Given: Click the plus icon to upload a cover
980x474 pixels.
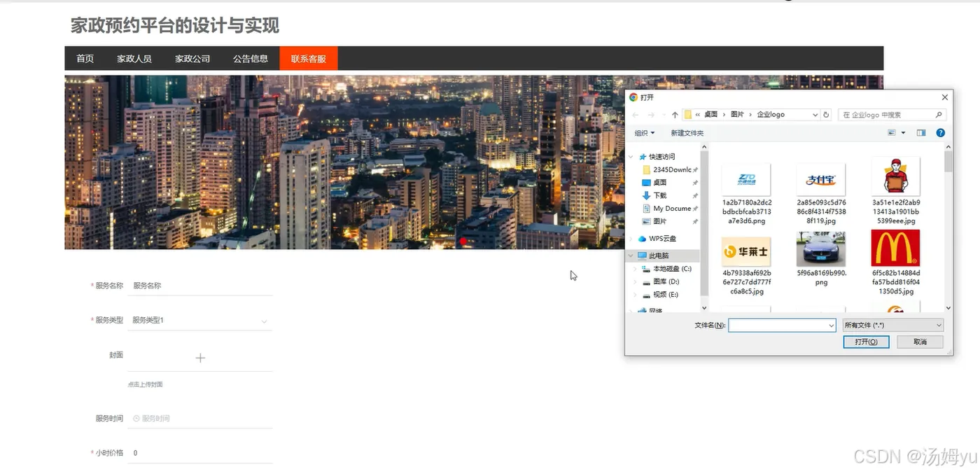Looking at the screenshot, I should coord(200,358).
